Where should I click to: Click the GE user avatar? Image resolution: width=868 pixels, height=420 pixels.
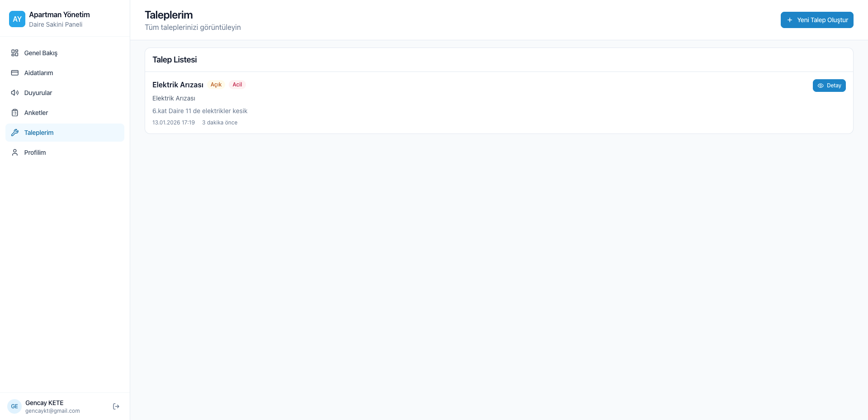(x=14, y=406)
